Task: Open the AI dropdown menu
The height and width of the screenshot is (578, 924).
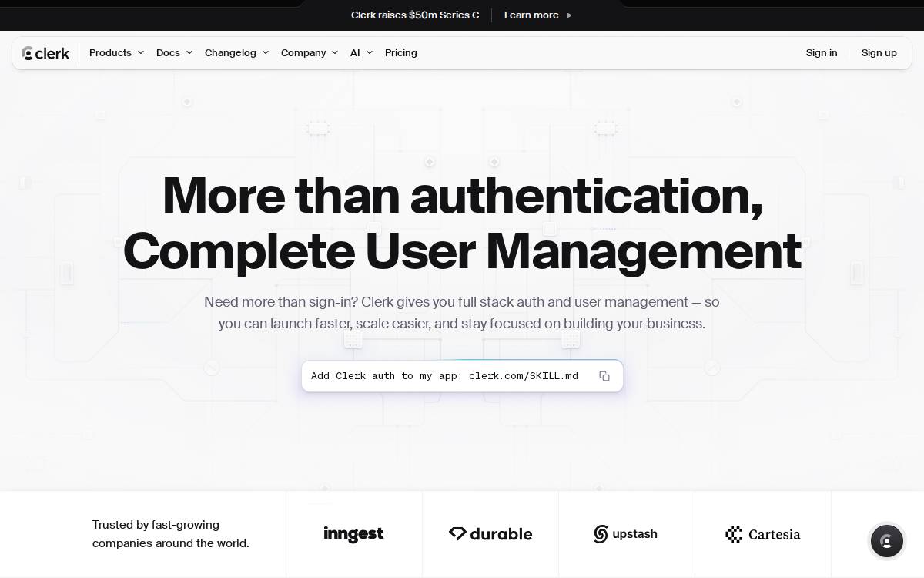Action: (x=361, y=53)
